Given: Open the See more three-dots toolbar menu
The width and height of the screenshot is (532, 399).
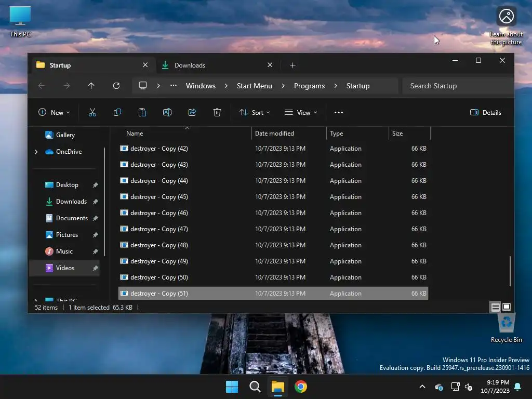Looking at the screenshot, I should 339,112.
